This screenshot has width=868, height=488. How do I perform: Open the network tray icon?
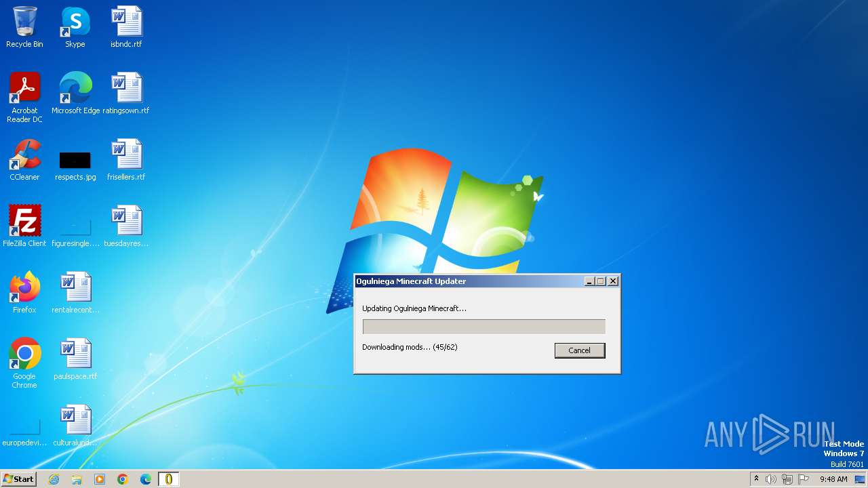(787, 479)
